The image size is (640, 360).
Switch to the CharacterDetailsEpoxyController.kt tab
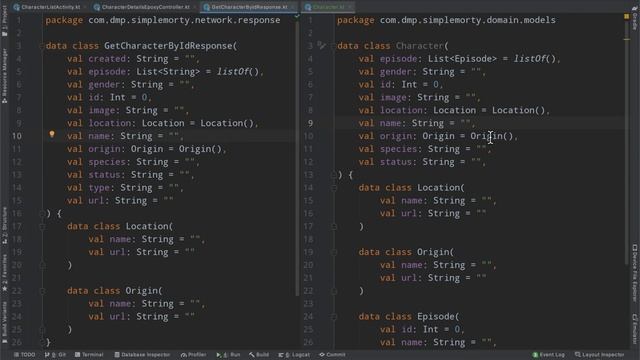[145, 7]
